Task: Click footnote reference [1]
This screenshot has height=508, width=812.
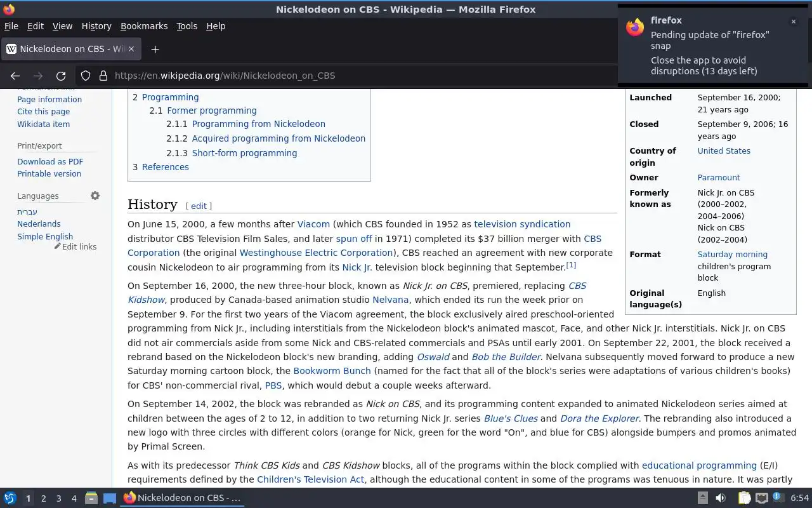Action: pyautogui.click(x=571, y=265)
